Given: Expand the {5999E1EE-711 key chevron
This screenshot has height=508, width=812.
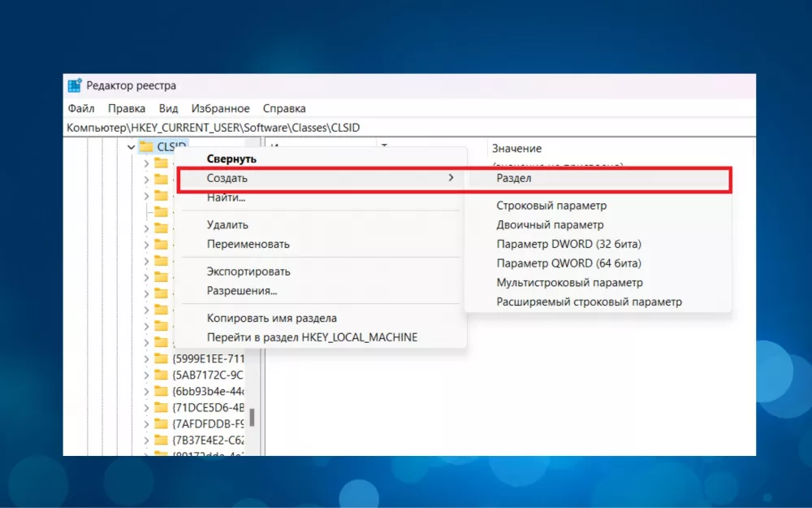Looking at the screenshot, I should coord(146,358).
